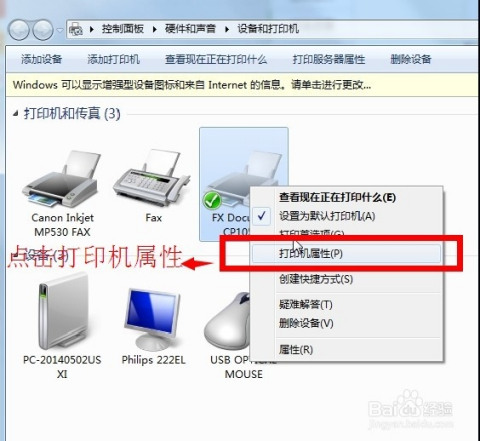Viewport: 480px width, 441px height.
Task: Select the PC-20140502USXI computer icon
Action: [64, 310]
